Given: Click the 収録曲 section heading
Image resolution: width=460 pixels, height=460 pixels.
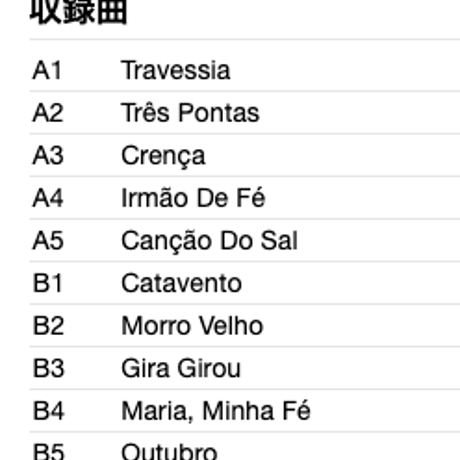Looking at the screenshot, I should click(79, 12).
